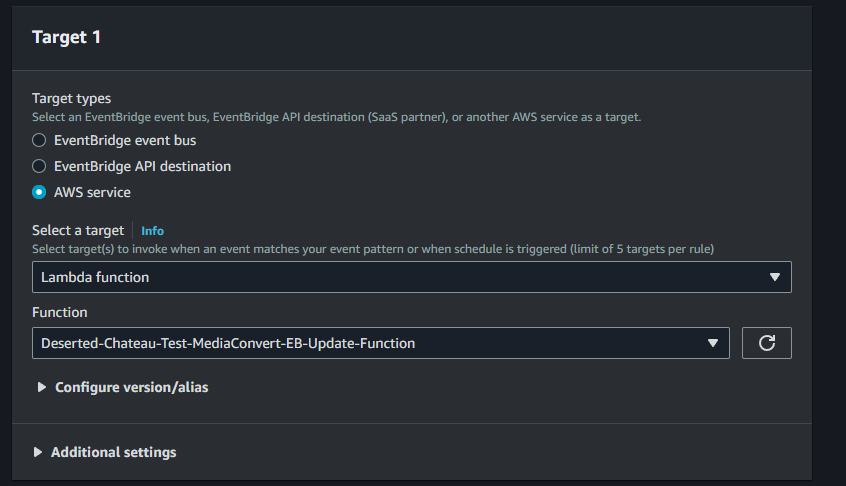Viewport: 846px width, 486px height.
Task: Select the AWS service radio button
Action: [x=39, y=192]
